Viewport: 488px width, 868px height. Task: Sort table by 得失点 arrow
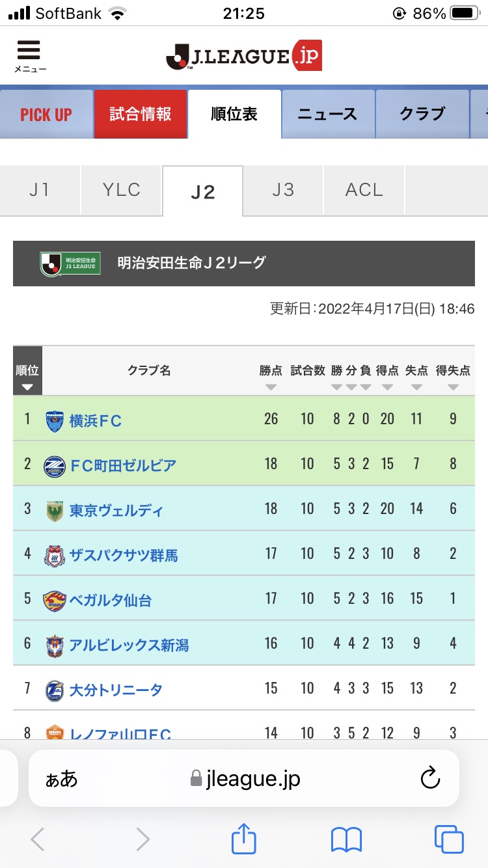(453, 387)
